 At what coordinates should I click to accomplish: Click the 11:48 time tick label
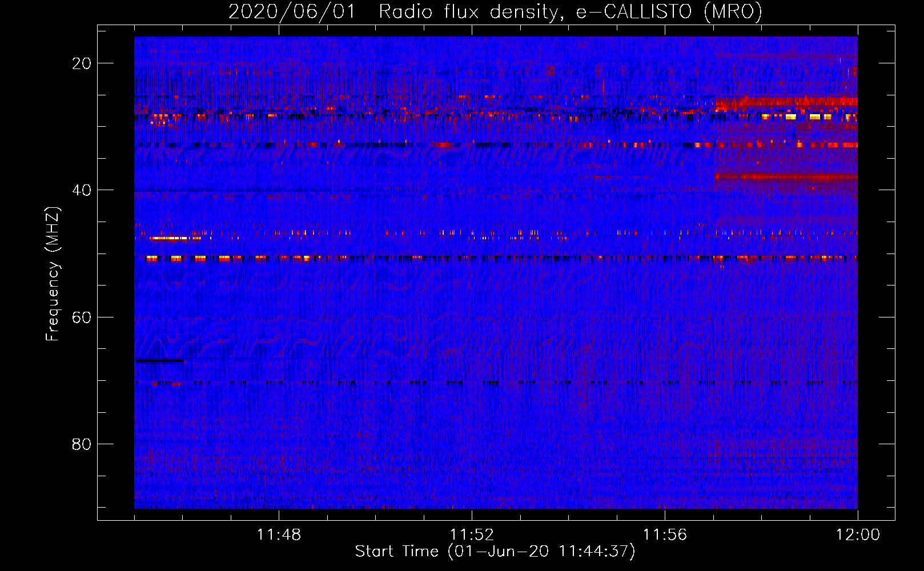point(279,535)
